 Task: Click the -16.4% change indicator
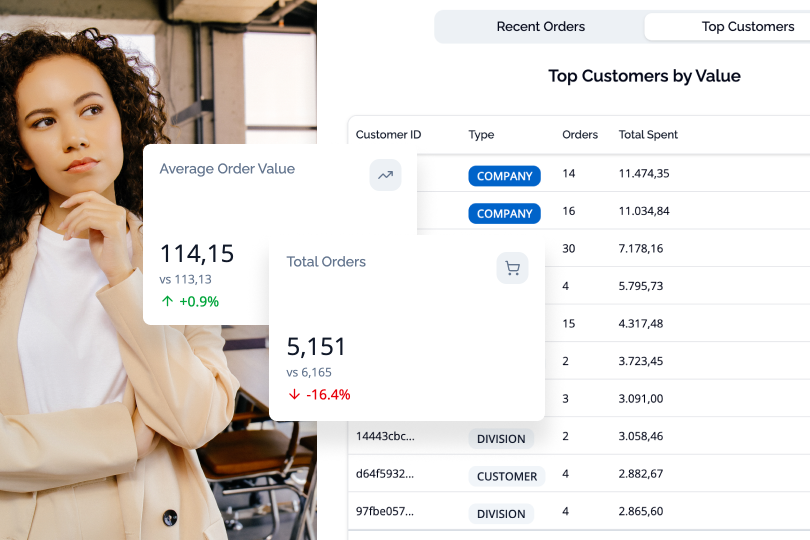point(319,394)
